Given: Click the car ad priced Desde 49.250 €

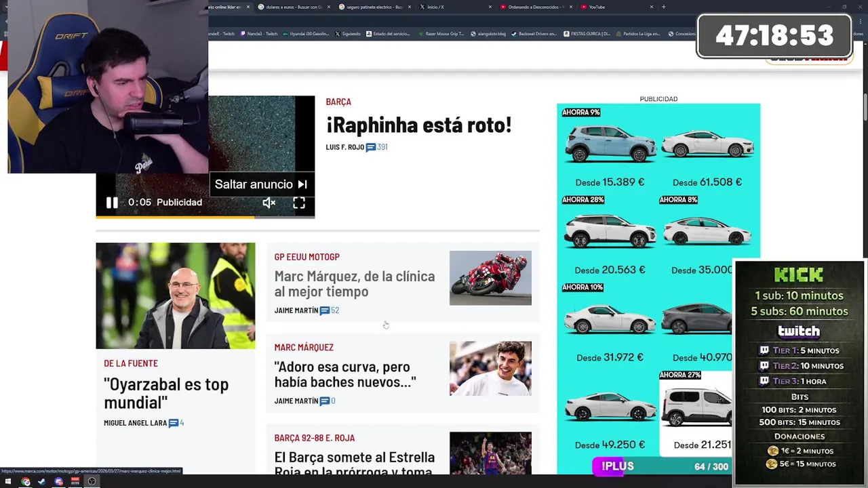Looking at the screenshot, I should [610, 412].
